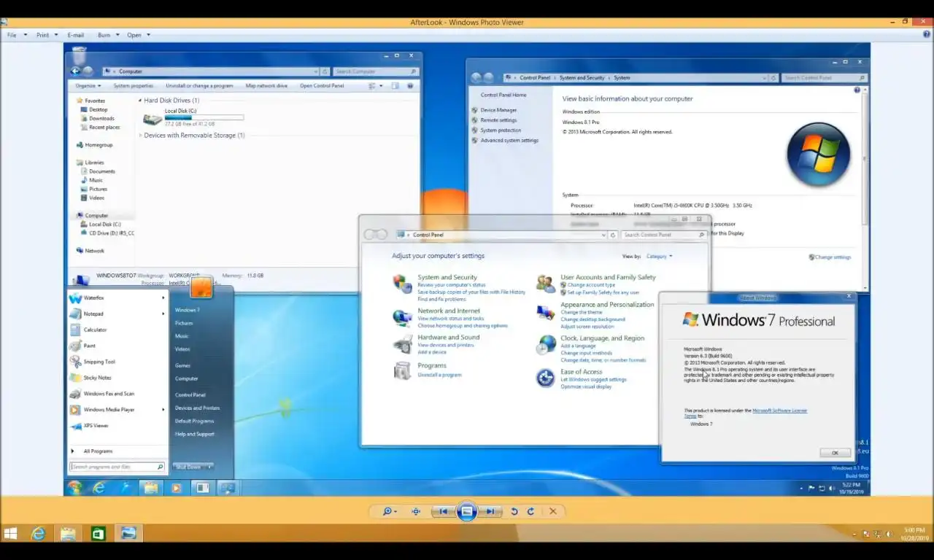Click the media player icon on the inner taskbar
The width and height of the screenshot is (934, 560).
(176, 488)
